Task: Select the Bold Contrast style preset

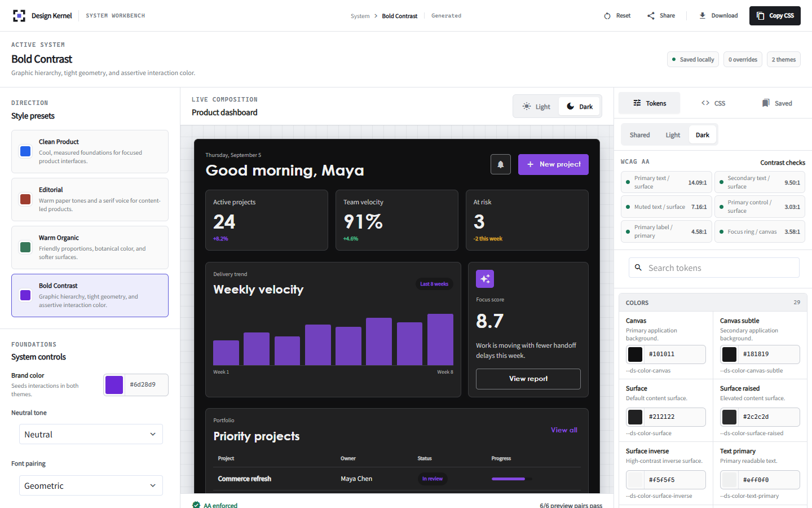Action: (x=90, y=295)
